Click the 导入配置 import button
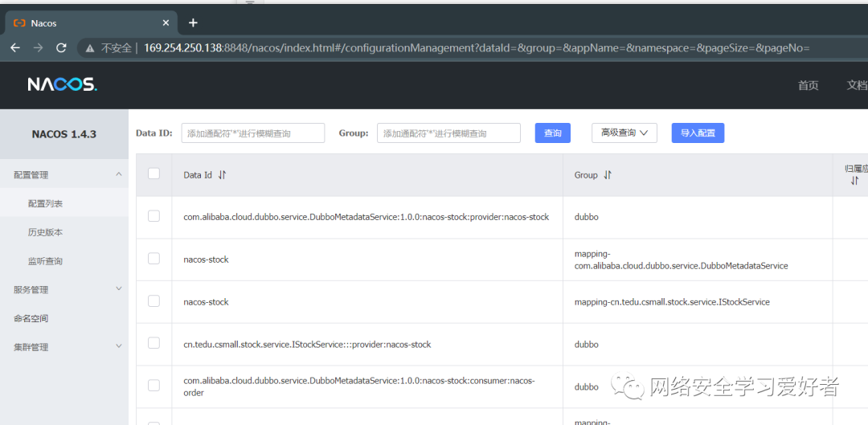Screen dimensions: 868x425 [698, 133]
